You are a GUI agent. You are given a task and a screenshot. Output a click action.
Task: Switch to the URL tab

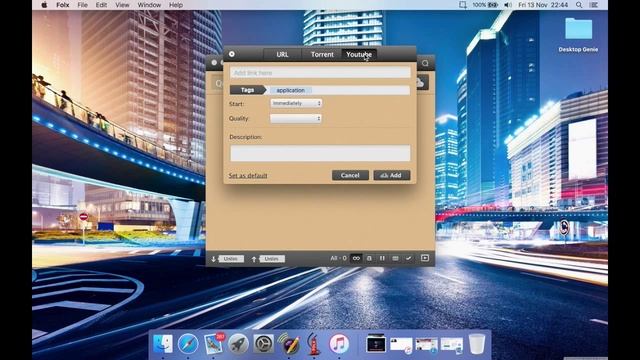(x=282, y=54)
